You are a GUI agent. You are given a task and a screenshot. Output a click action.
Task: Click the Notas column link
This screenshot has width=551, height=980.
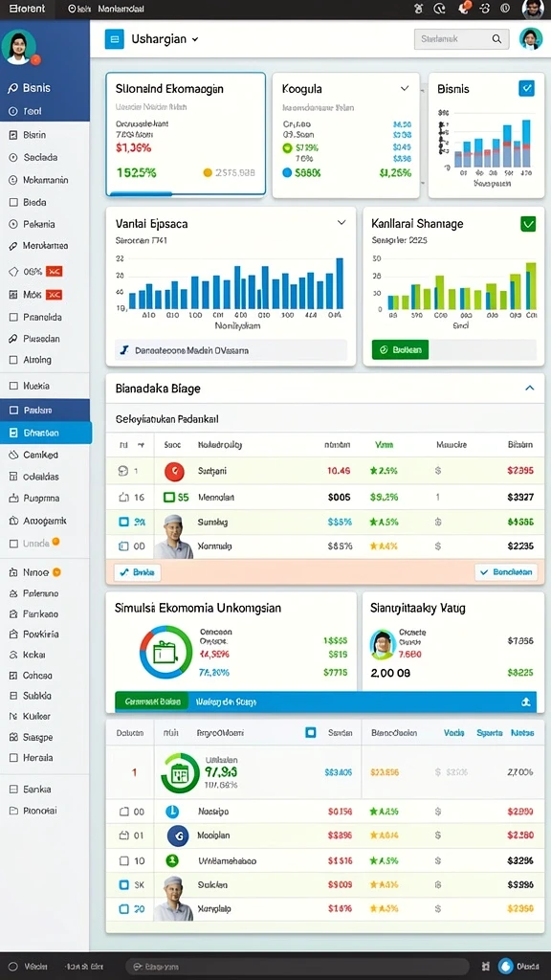pyautogui.click(x=522, y=732)
